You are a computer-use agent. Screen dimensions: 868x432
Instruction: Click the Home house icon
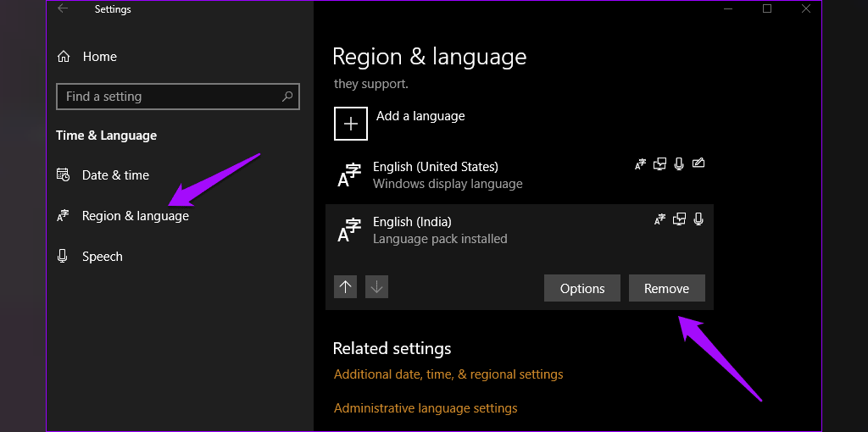pyautogui.click(x=64, y=57)
